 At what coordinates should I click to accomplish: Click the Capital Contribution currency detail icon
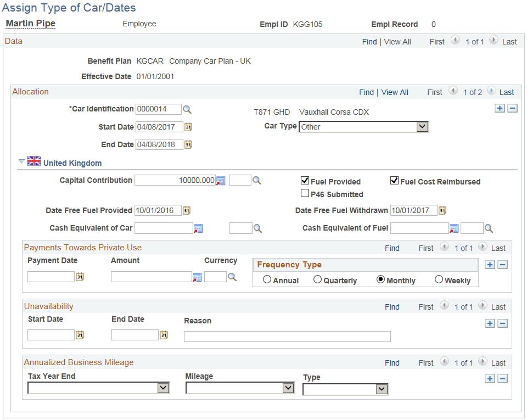pyautogui.click(x=220, y=180)
